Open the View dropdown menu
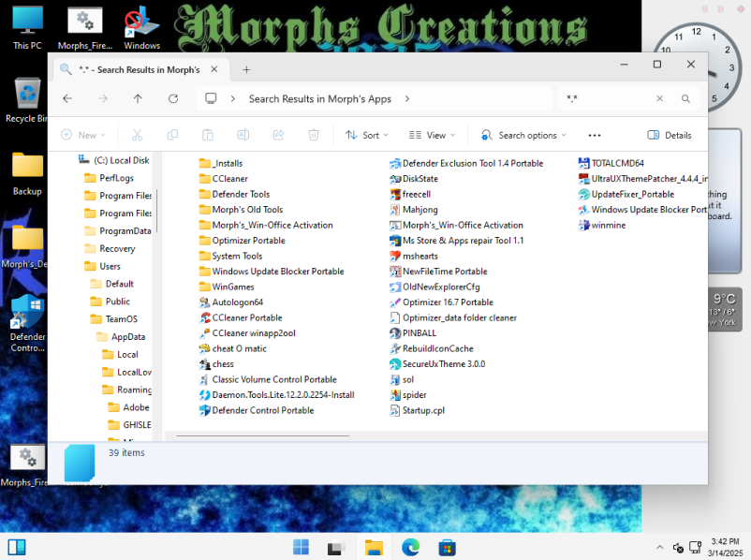The height and width of the screenshot is (560, 751). pyautogui.click(x=432, y=135)
